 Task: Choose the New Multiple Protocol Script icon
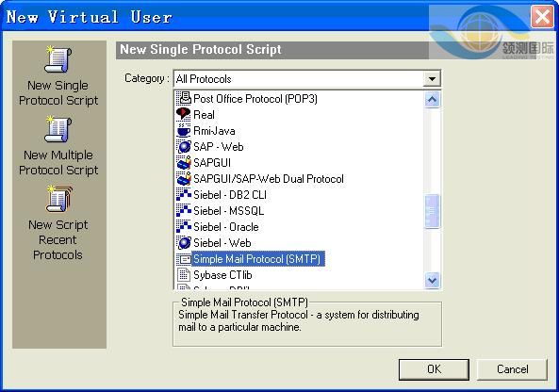point(58,129)
